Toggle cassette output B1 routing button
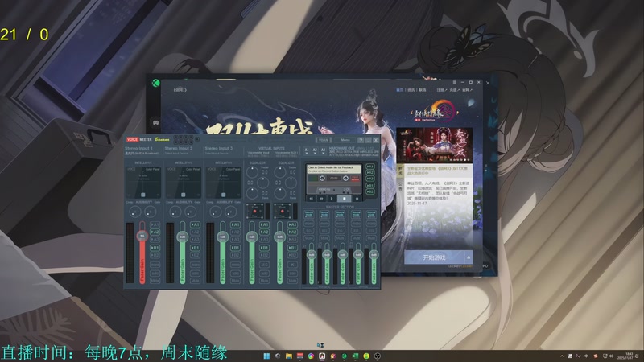644x362 pixels. coord(370,186)
